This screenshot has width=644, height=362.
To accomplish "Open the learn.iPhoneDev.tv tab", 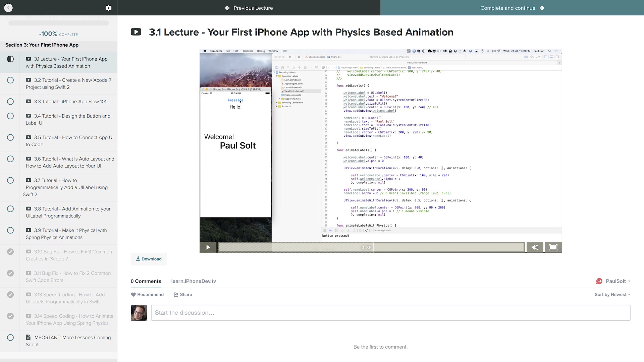I will (x=194, y=281).
